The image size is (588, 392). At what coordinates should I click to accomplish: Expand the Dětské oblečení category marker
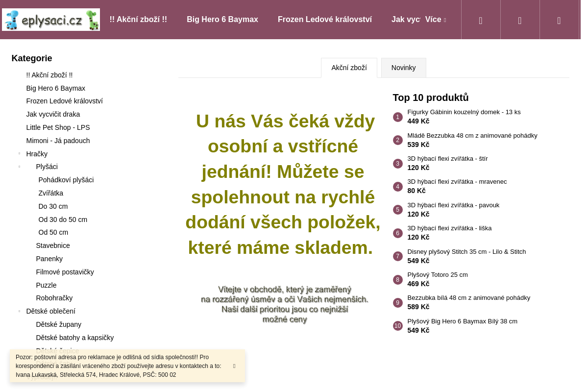tap(20, 311)
